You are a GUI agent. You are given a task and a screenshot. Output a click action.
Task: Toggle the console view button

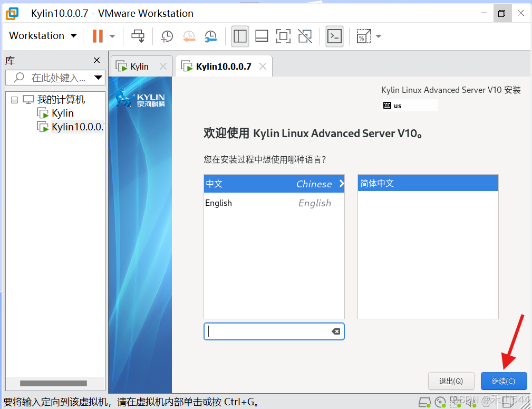click(334, 36)
